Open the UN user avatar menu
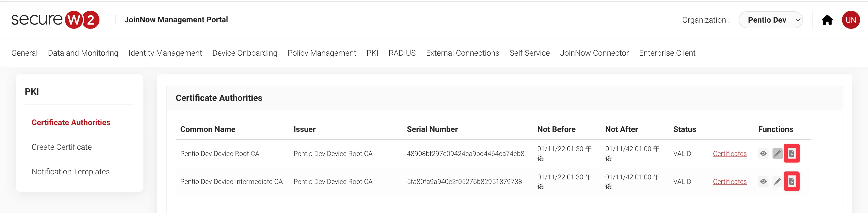Viewport: 868px width, 213px height. pyautogui.click(x=850, y=20)
